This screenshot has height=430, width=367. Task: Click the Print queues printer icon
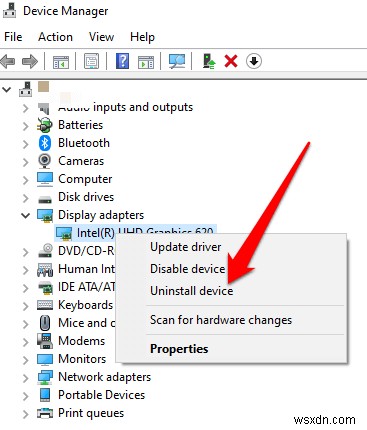click(45, 413)
